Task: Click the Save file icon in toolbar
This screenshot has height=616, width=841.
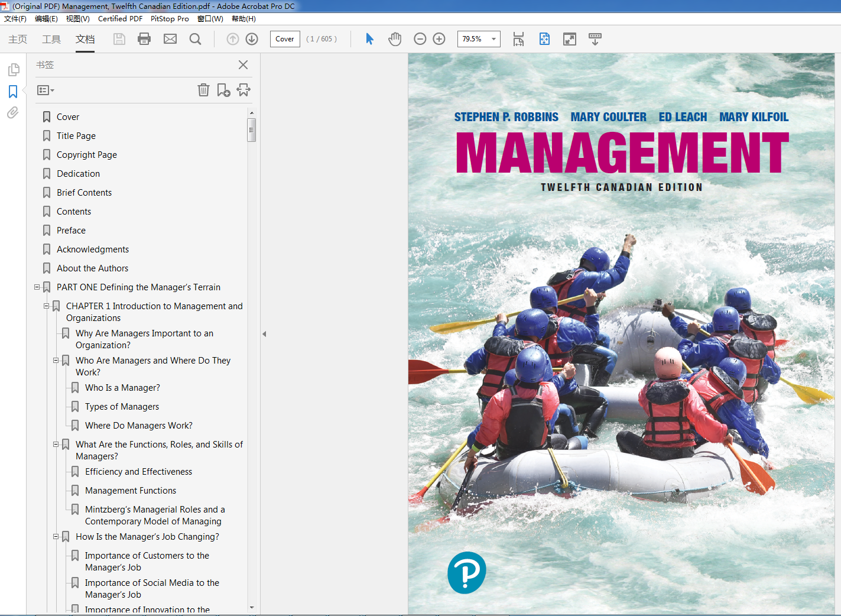Action: point(119,39)
